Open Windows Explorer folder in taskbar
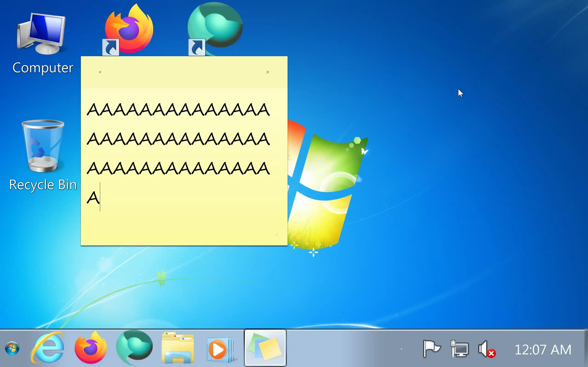Screen dimensions: 588x367 (178, 349)
